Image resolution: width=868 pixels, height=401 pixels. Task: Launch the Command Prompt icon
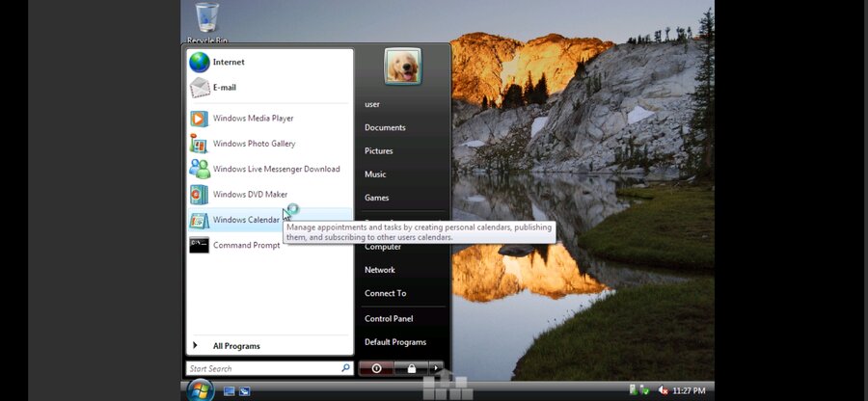pos(200,245)
